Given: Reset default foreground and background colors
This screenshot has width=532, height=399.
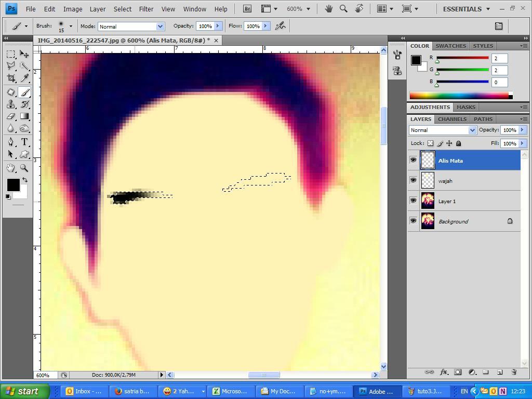Looking at the screenshot, I should (8, 196).
